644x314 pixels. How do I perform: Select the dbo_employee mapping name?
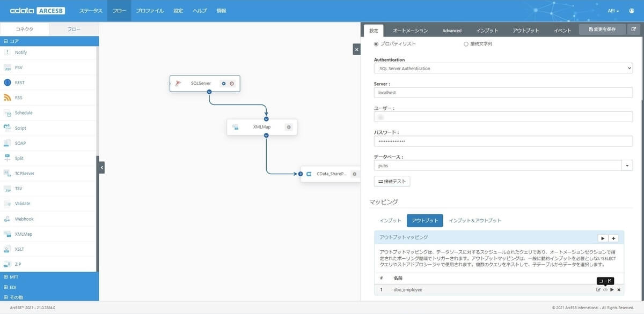[x=408, y=290]
